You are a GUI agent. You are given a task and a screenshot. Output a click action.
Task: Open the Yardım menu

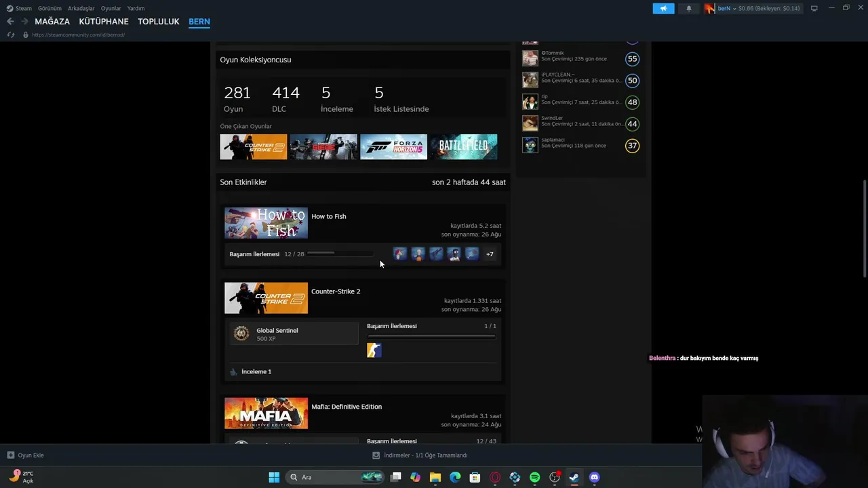click(x=136, y=8)
